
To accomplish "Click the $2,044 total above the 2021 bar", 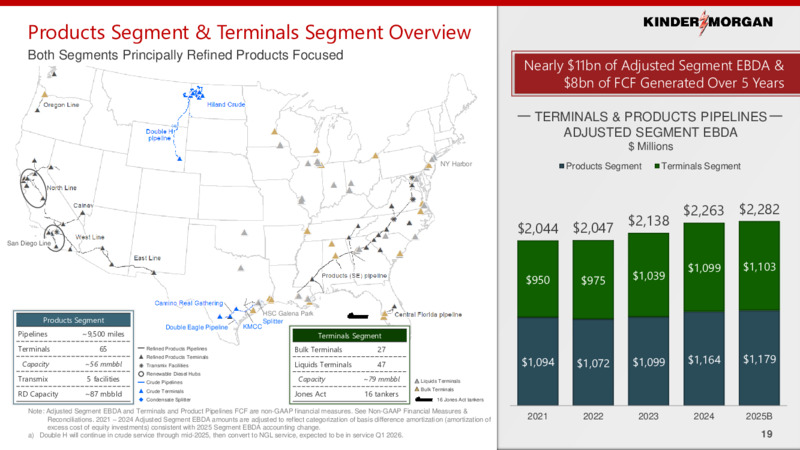I will 538,228.
